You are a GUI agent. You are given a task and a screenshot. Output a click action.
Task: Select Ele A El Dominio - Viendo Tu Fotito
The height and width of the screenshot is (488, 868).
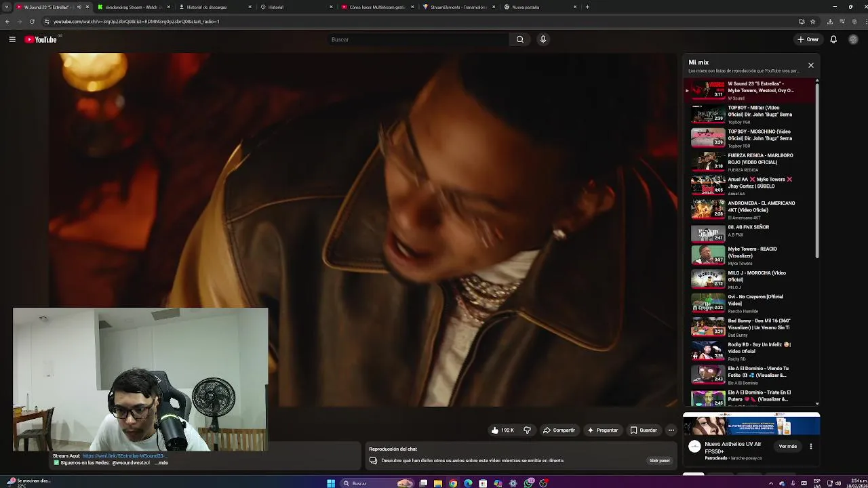(x=749, y=375)
